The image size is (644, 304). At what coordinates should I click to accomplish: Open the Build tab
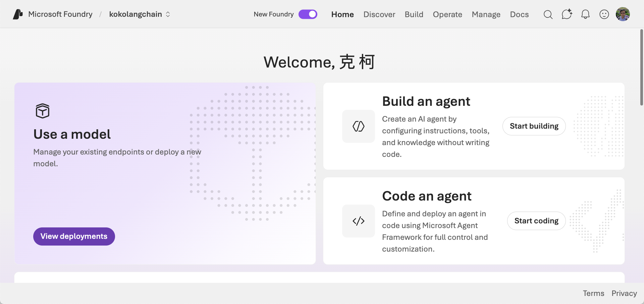pyautogui.click(x=414, y=14)
